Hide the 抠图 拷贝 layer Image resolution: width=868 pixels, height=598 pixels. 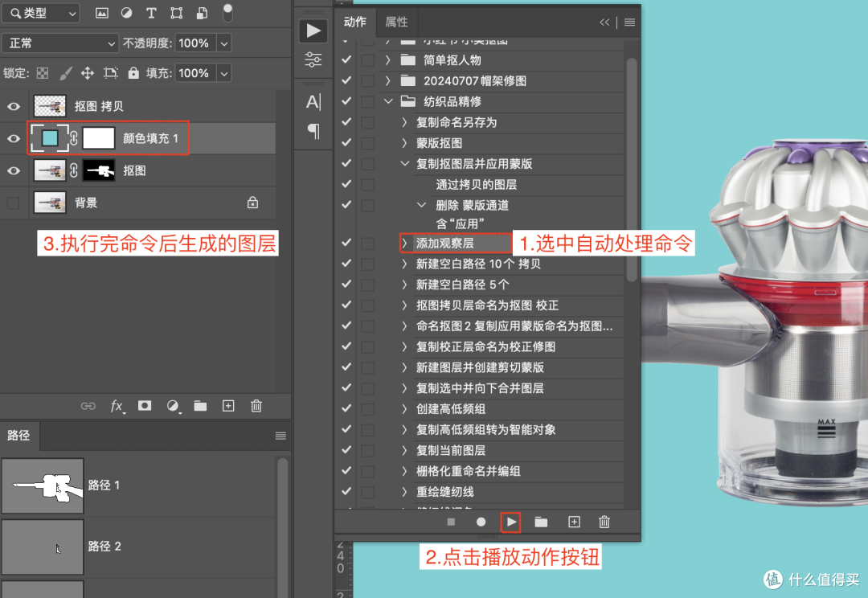click(14, 106)
